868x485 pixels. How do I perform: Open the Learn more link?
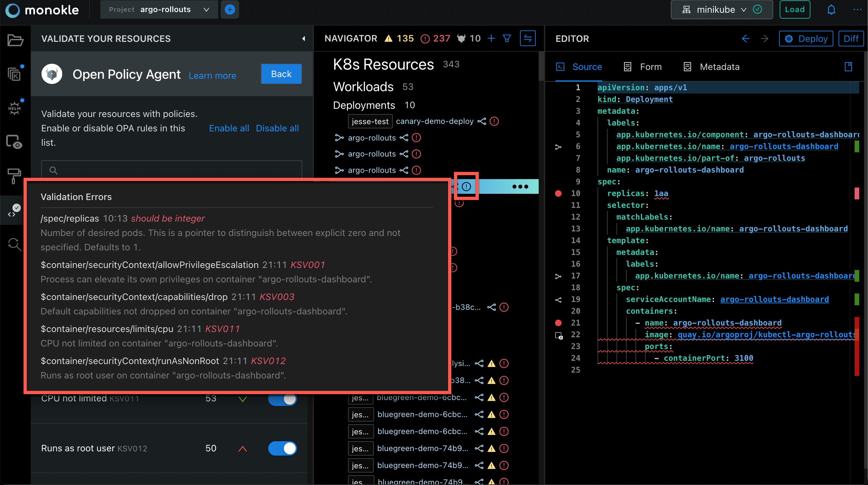pos(212,75)
